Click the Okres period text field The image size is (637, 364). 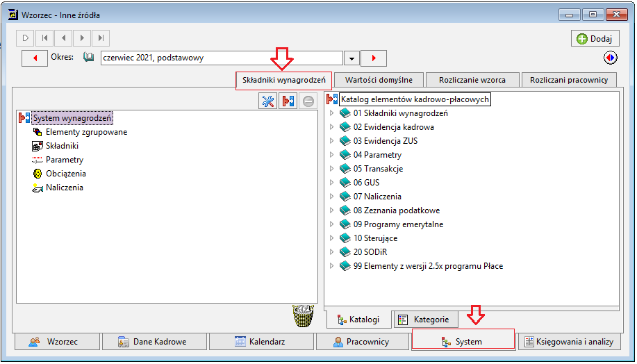click(222, 58)
